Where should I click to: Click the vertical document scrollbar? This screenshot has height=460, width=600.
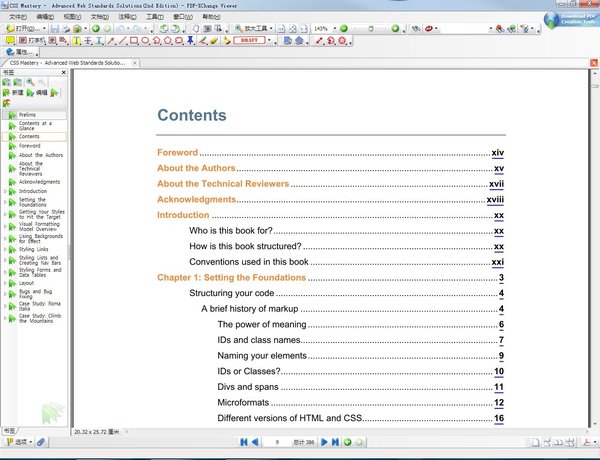pyautogui.click(x=595, y=249)
